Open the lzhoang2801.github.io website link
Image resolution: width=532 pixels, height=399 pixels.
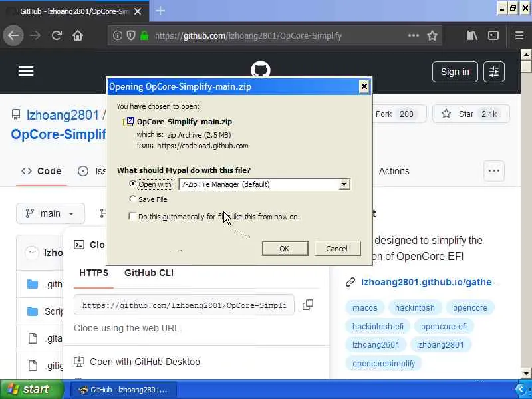[430, 282]
